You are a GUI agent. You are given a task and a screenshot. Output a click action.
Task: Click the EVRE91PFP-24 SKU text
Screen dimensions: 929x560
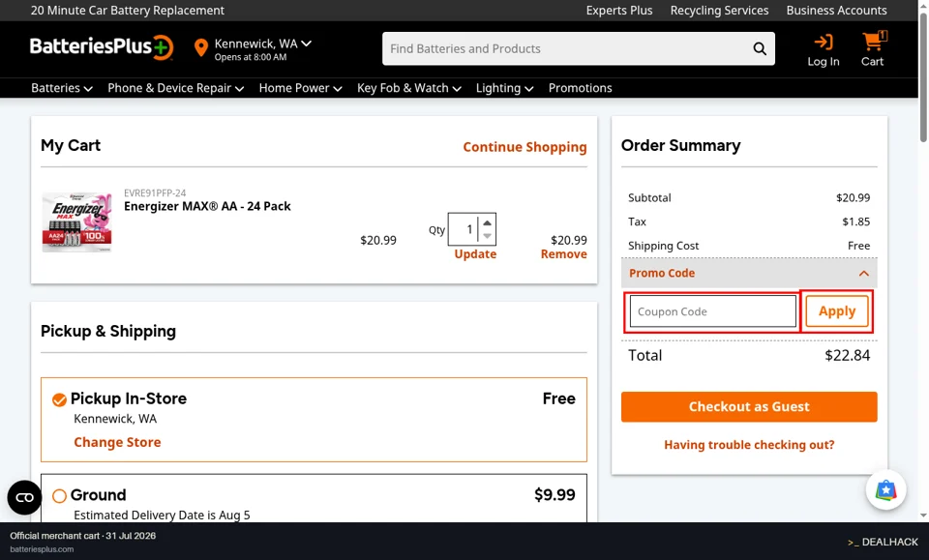[155, 193]
